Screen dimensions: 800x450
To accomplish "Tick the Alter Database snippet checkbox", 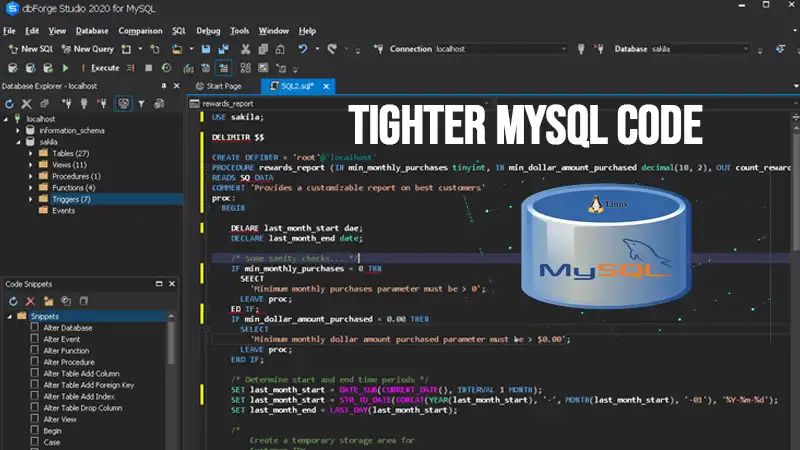I will pyautogui.click(x=35, y=327).
